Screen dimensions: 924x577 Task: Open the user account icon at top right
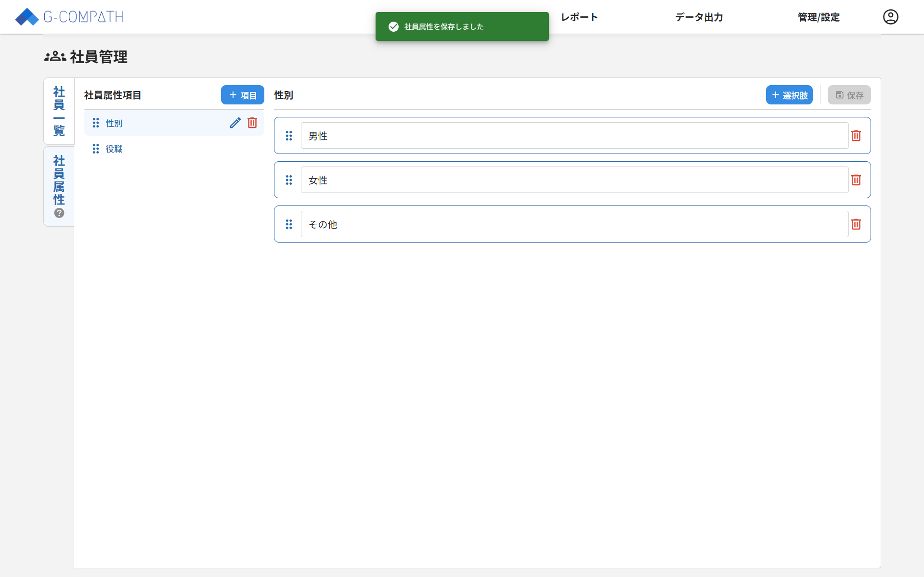[890, 17]
